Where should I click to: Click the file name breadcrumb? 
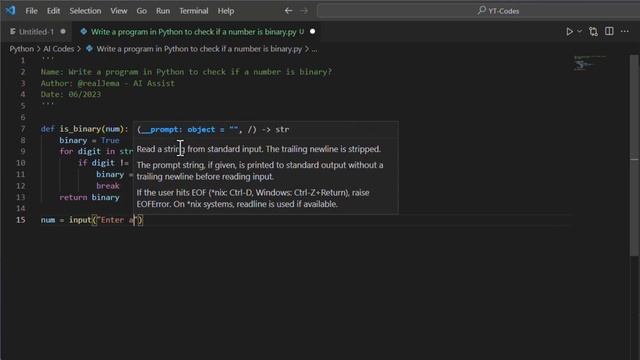click(199, 49)
